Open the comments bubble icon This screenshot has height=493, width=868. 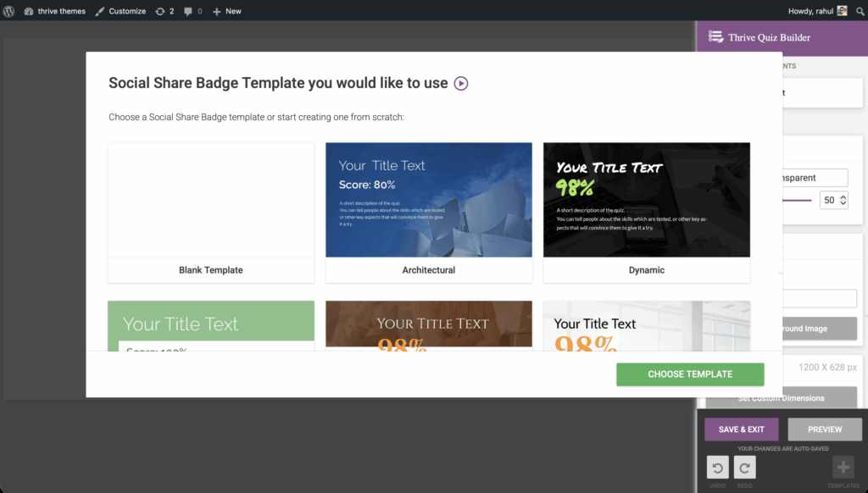188,11
